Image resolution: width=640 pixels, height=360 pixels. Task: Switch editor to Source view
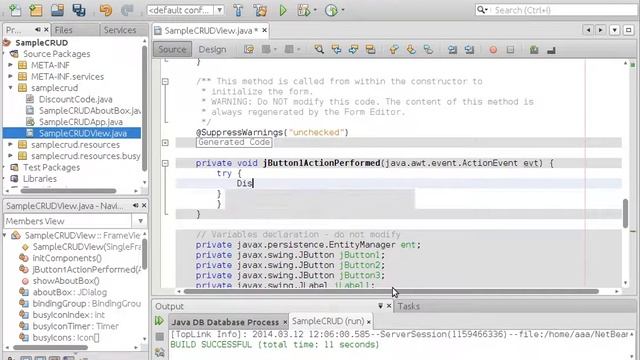172,49
